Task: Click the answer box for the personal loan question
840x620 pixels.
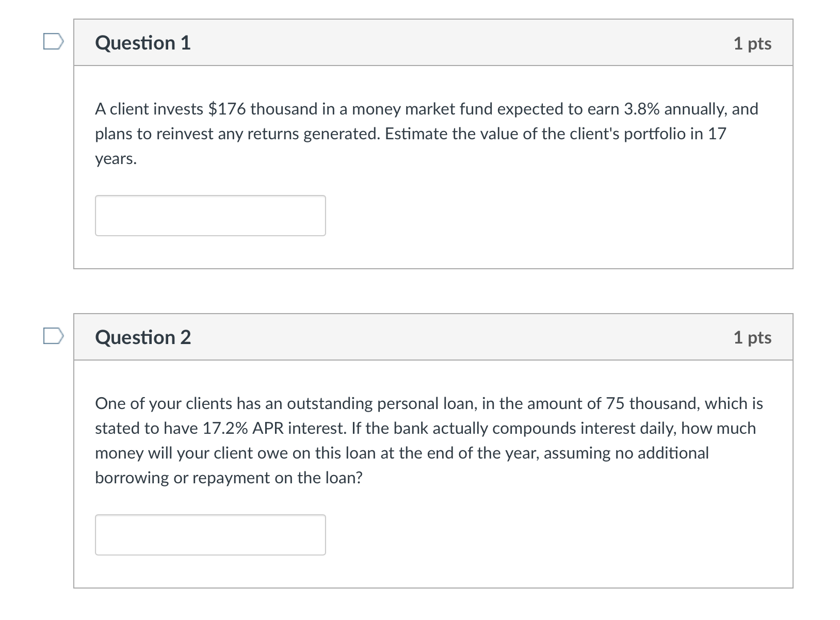Action: pos(210,535)
